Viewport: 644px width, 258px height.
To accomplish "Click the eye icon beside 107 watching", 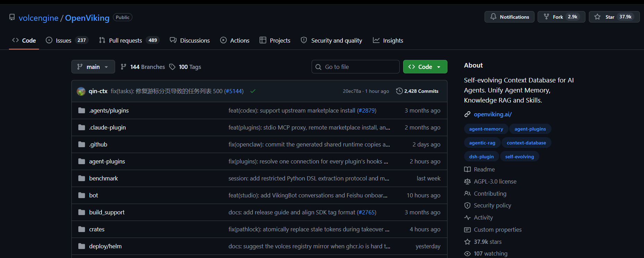I will (467, 253).
